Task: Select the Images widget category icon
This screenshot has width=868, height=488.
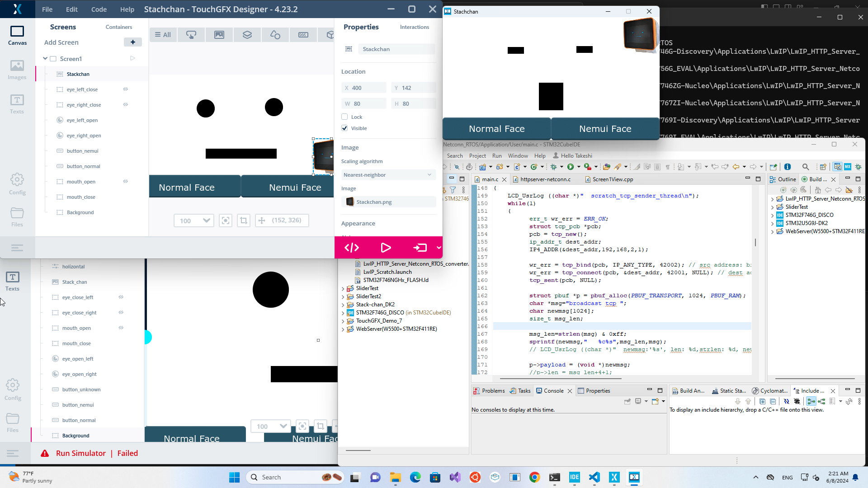Action: point(219,35)
